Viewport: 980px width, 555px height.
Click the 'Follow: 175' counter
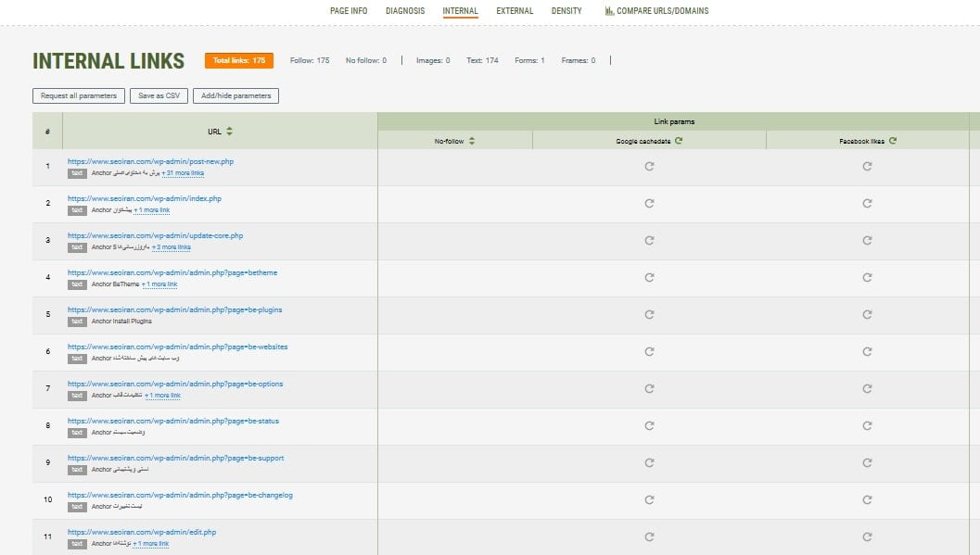tap(310, 60)
